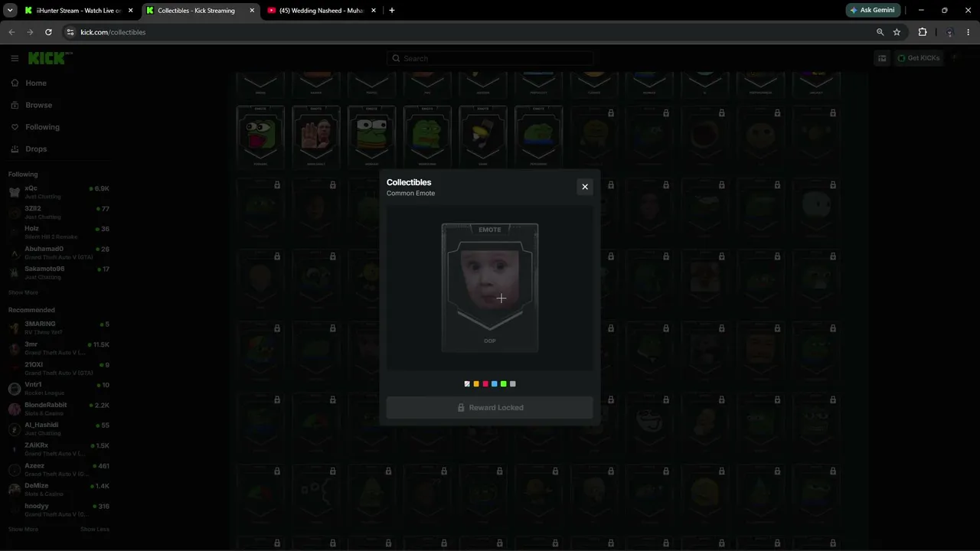This screenshot has width=980, height=551.
Task: Select the no-color striped swatch
Action: 467,384
